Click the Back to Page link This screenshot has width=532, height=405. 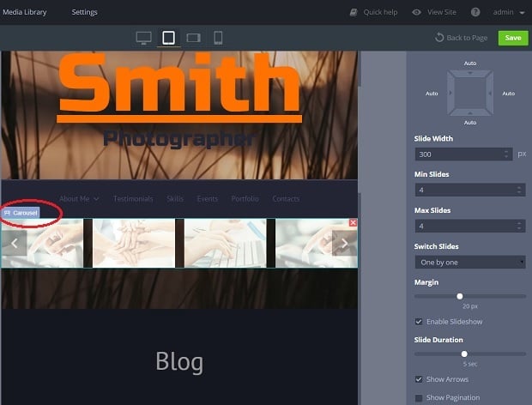point(461,38)
